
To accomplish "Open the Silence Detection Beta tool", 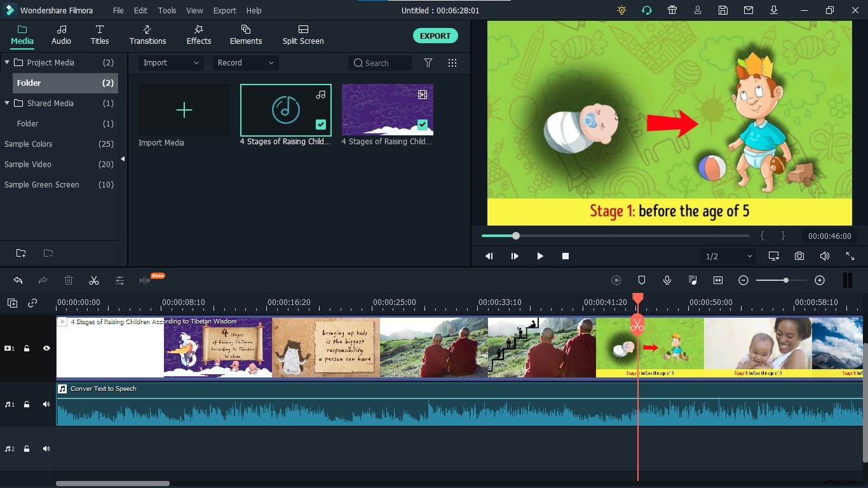I will [x=147, y=280].
